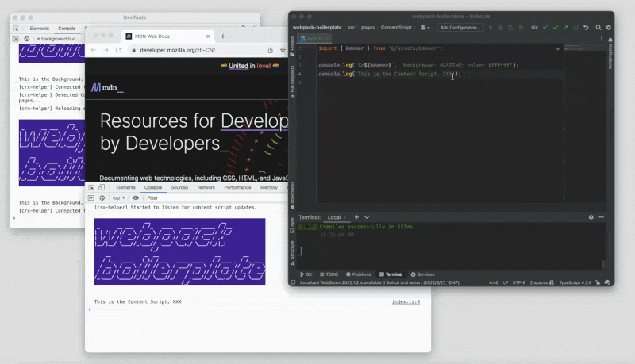Hide the terminal panel with minus icon

[x=602, y=217]
